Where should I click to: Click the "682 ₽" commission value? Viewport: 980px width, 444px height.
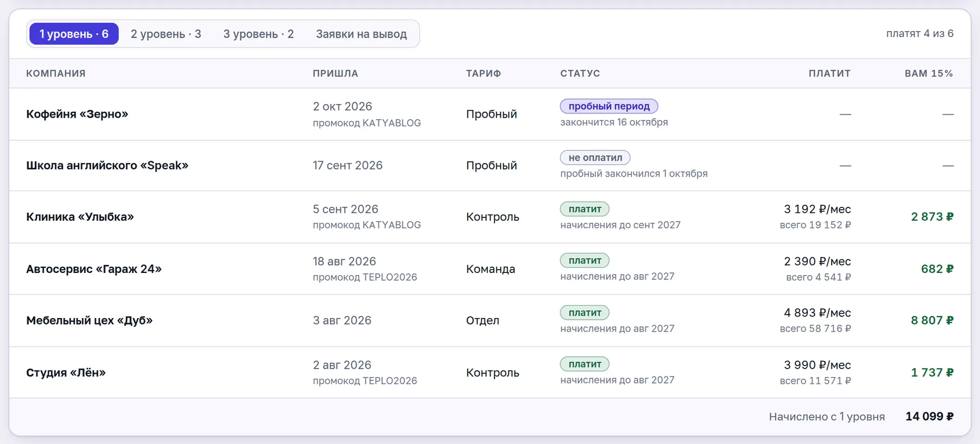click(937, 269)
